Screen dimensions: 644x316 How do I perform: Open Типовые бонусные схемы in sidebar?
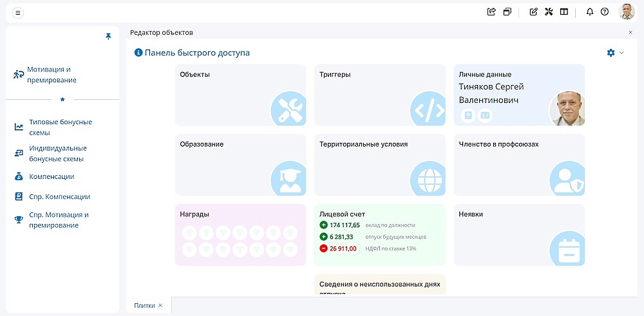[61, 127]
